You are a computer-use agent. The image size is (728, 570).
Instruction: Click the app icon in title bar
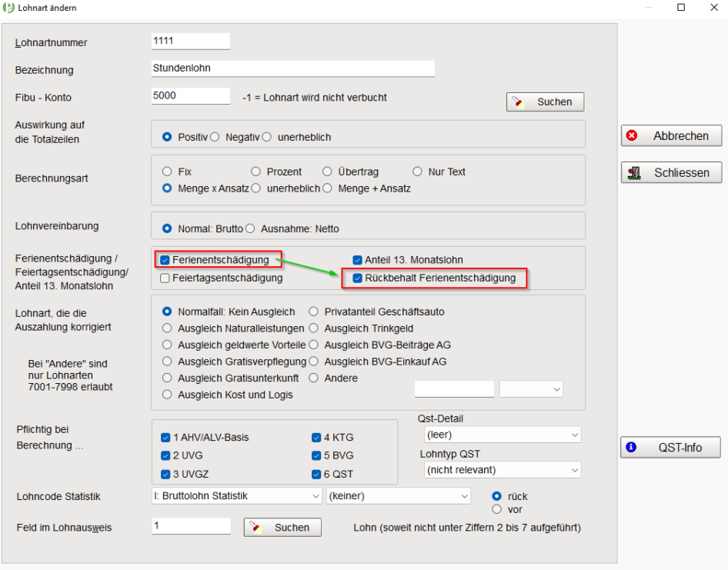tap(8, 8)
